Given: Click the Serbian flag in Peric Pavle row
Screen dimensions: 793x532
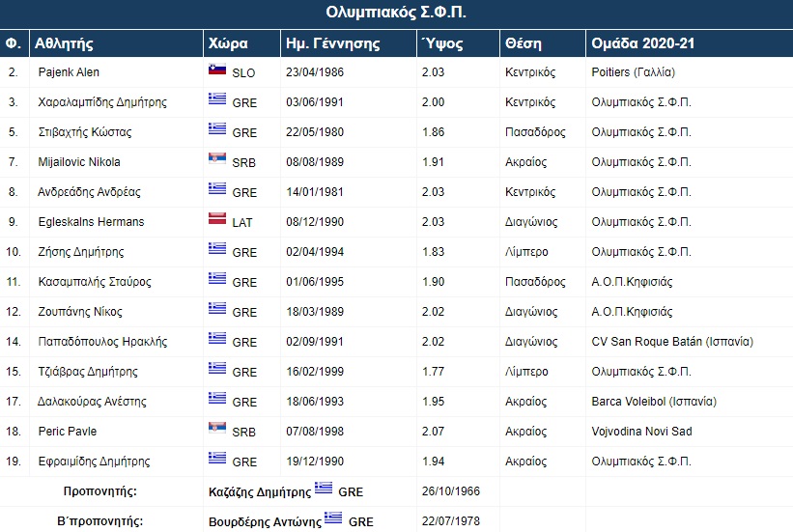Looking at the screenshot, I should tap(217, 428).
